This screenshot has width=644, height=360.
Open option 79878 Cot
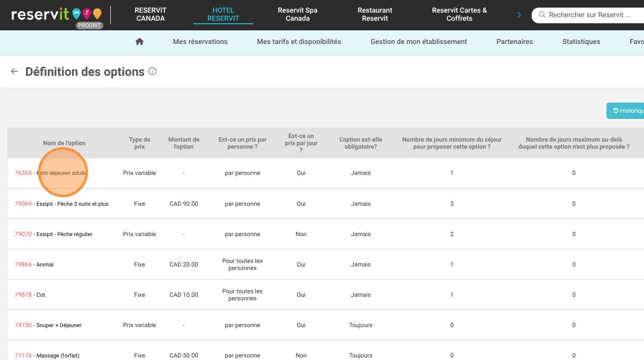tap(30, 295)
